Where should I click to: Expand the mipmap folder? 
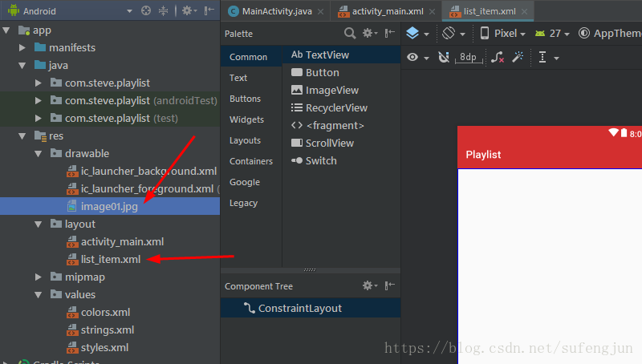click(x=38, y=277)
